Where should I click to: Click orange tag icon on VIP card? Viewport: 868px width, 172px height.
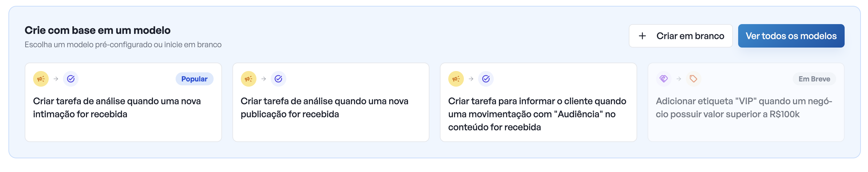point(693,79)
